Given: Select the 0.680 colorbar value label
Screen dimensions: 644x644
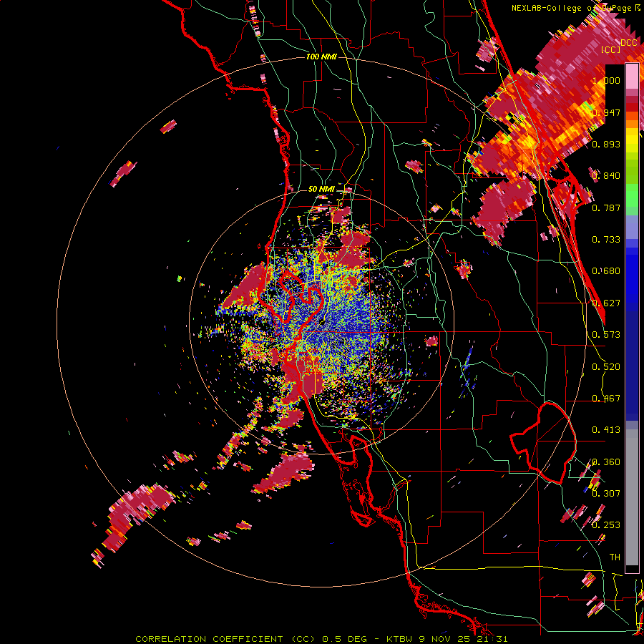Looking at the screenshot, I should click(606, 271).
